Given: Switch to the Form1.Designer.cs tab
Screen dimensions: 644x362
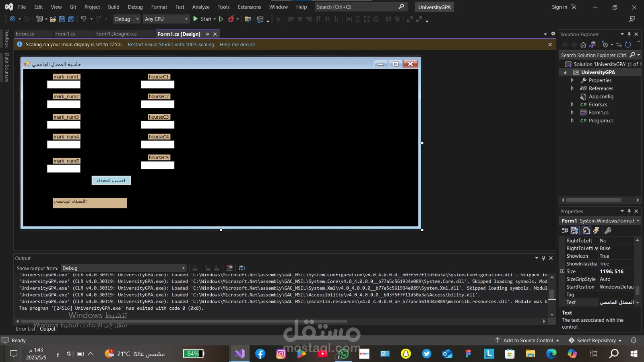Looking at the screenshot, I should pos(116,34).
